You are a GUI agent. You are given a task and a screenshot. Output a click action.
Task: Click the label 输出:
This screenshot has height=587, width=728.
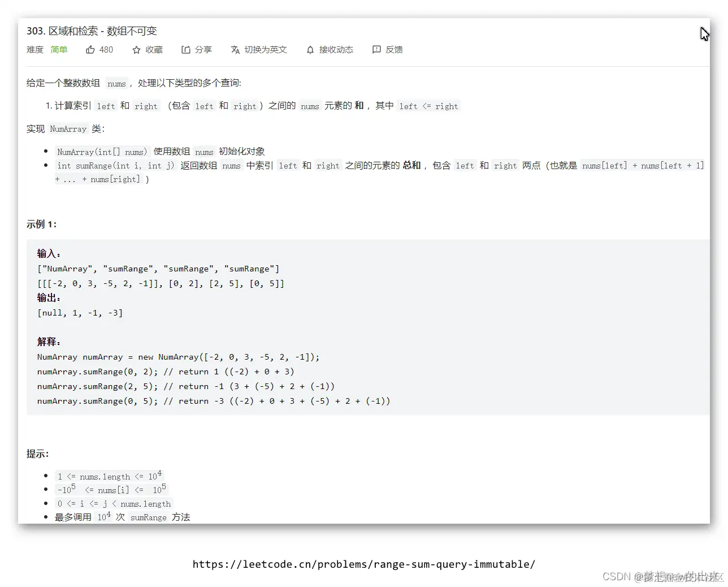(x=49, y=298)
